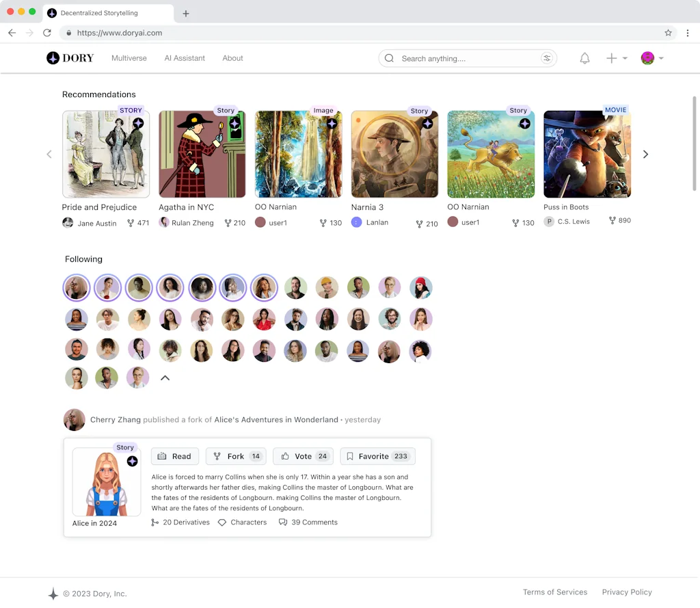Click the browser URL address bar
The image size is (700, 608).
coord(366,33)
